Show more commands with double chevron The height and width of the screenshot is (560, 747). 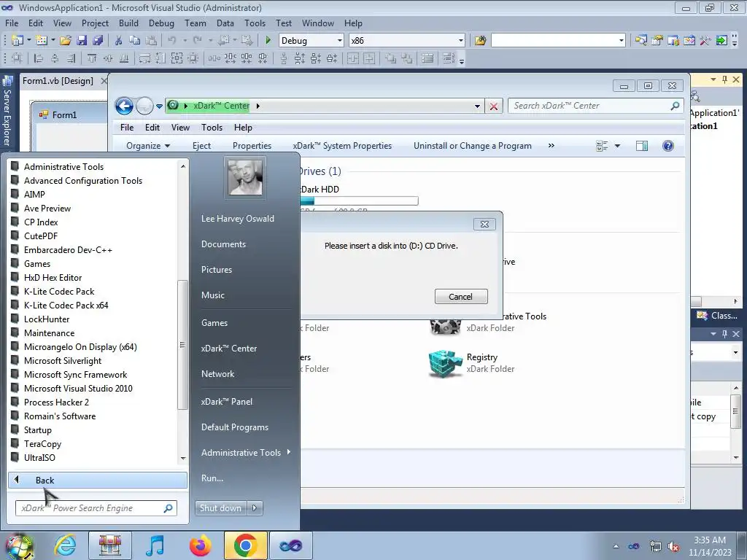tap(551, 146)
